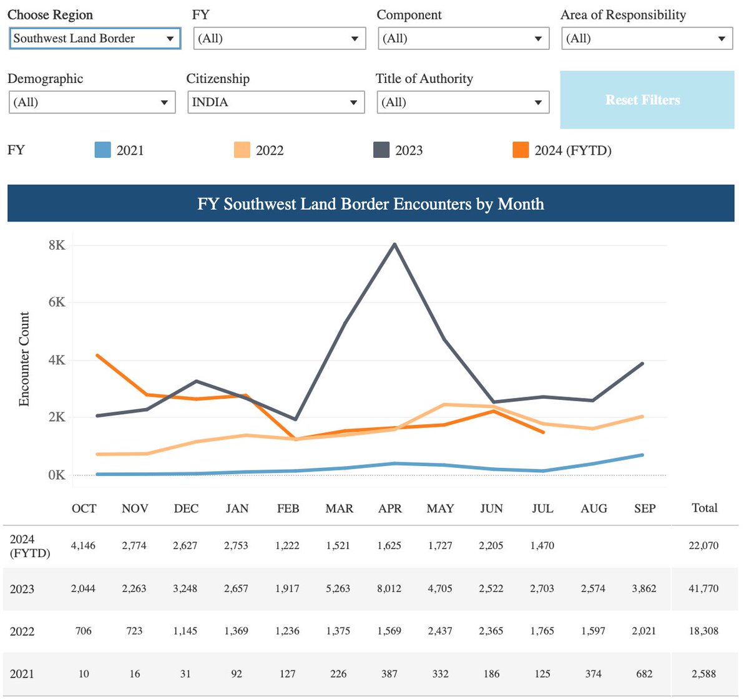This screenshot has height=700, width=749.
Task: Click the Total column header
Action: [x=705, y=508]
